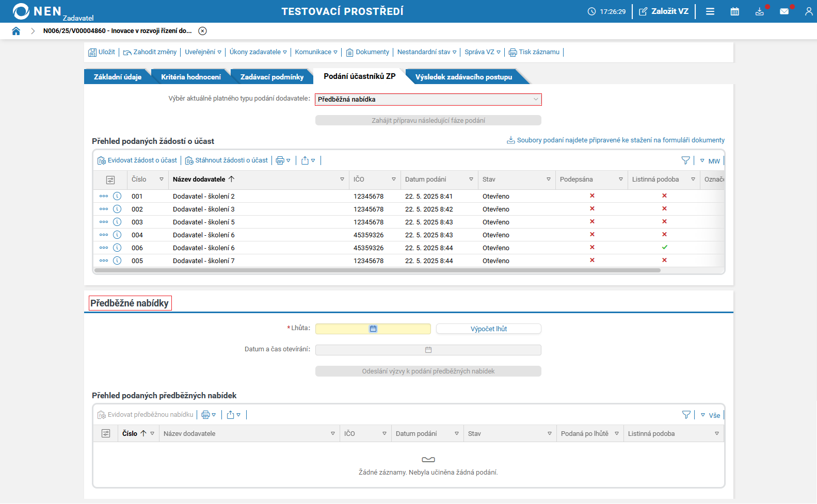Expand the Uveřejnění menu

(203, 52)
